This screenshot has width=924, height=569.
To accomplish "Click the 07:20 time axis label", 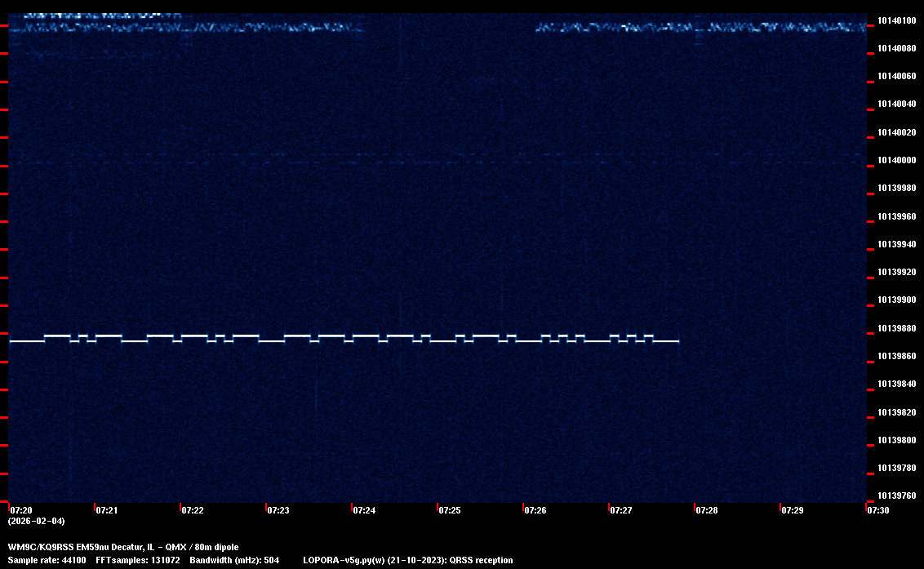I will click(21, 510).
